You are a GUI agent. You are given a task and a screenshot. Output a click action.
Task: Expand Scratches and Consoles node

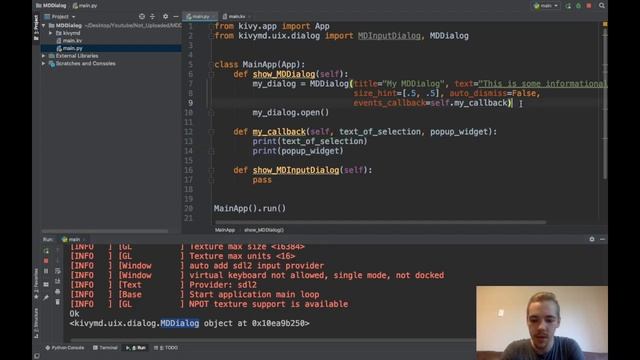(44, 64)
